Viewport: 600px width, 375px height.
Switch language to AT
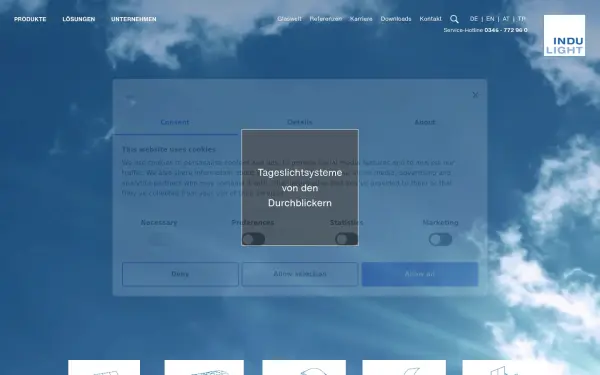506,19
